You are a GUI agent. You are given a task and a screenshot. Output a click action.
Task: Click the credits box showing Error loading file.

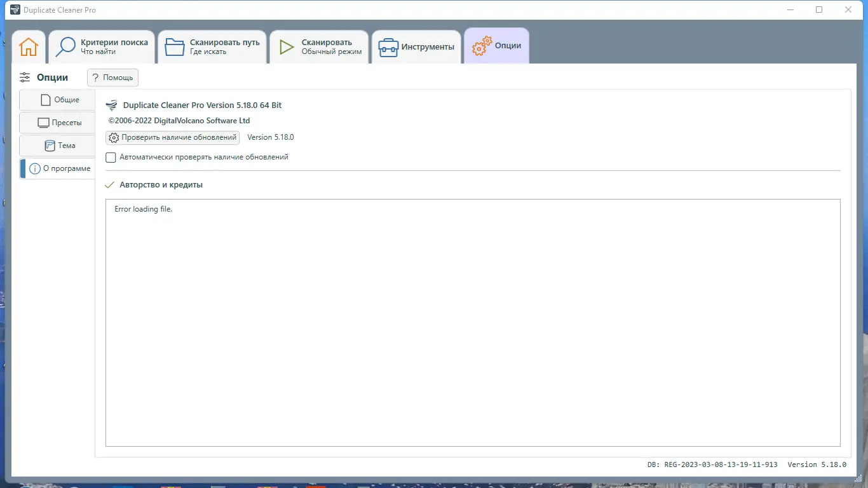coord(473,323)
